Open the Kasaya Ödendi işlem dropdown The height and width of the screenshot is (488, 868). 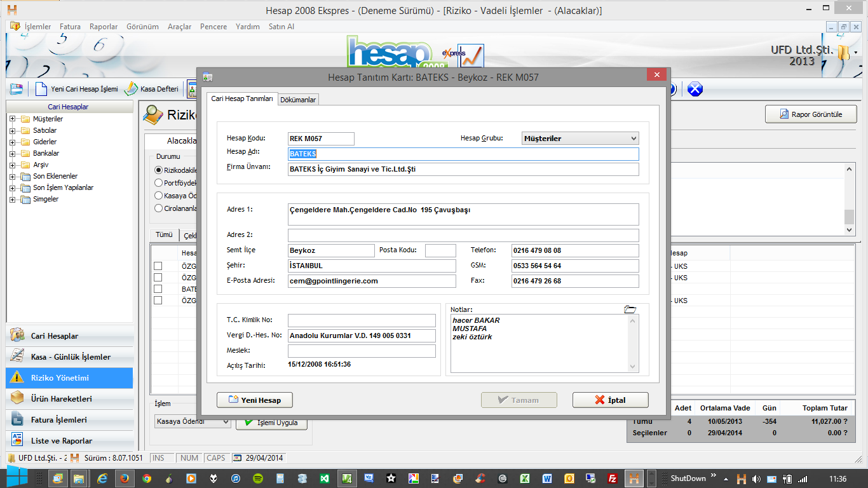pyautogui.click(x=193, y=421)
